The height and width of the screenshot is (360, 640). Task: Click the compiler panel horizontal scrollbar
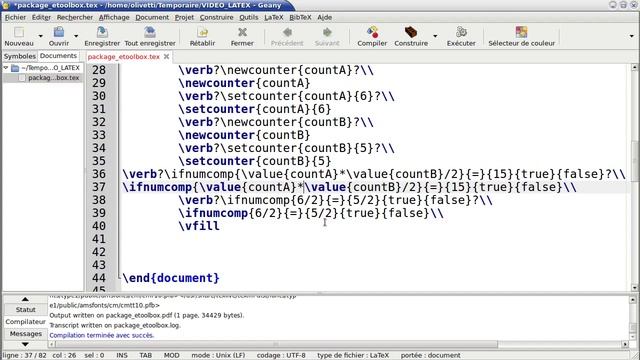click(x=276, y=344)
